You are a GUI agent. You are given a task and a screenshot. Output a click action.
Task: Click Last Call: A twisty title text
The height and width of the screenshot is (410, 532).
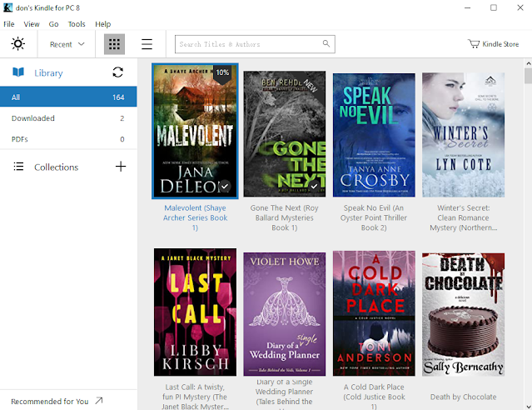tap(195, 397)
